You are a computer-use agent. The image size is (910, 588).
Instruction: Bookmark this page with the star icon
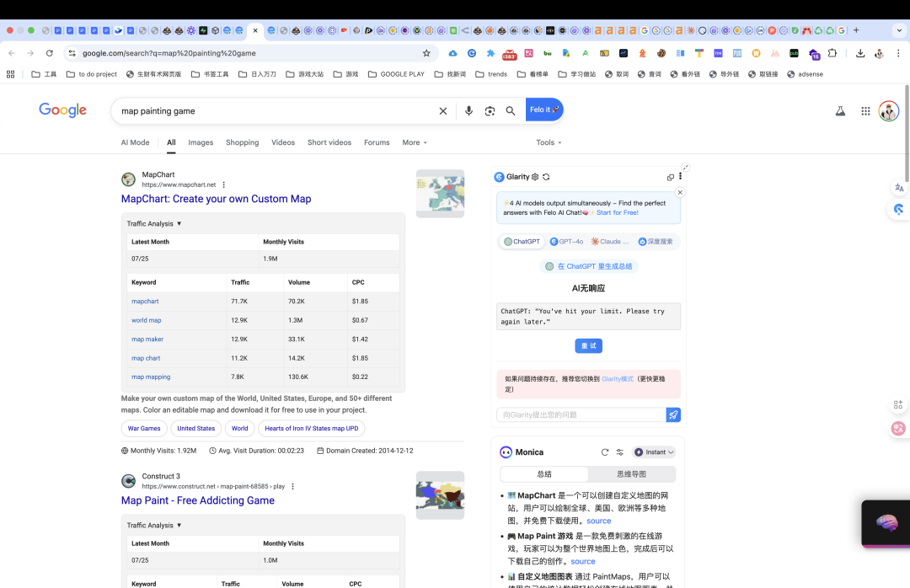[426, 53]
